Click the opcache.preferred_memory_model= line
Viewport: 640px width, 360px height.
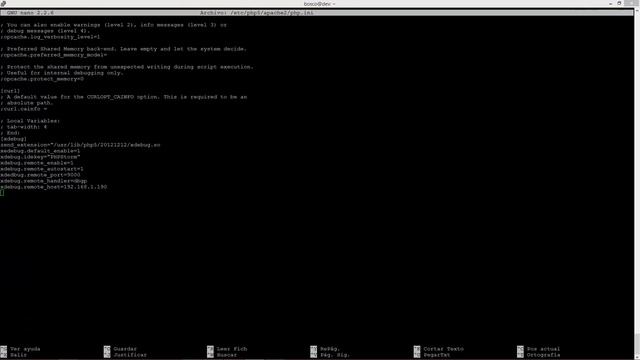53,55
